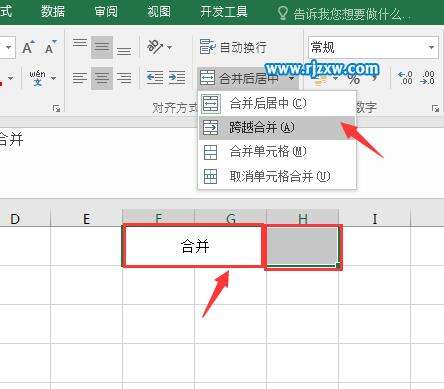444x389 pixels.
Task: Toggle 自动换行 wrap text
Action: point(233,47)
